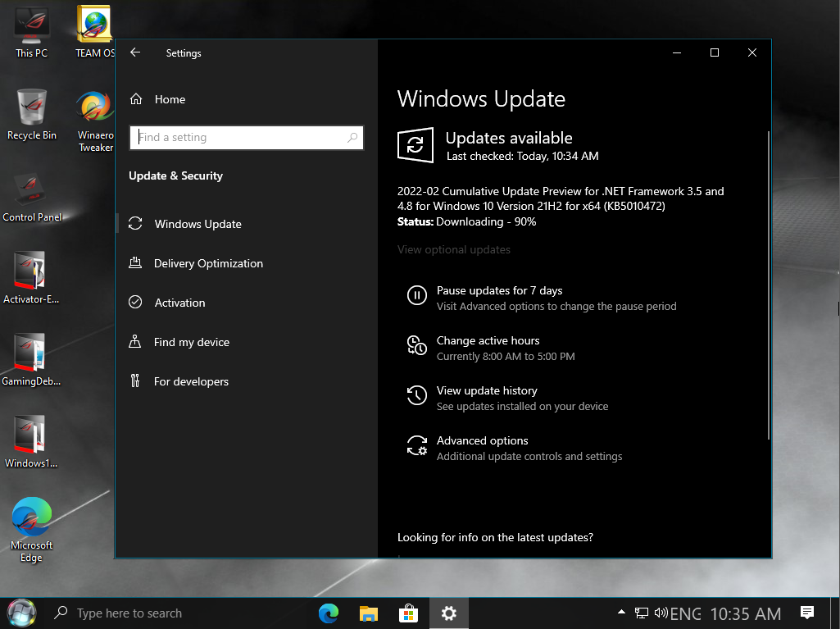Select the TEAM OS desktop icon

[95, 31]
